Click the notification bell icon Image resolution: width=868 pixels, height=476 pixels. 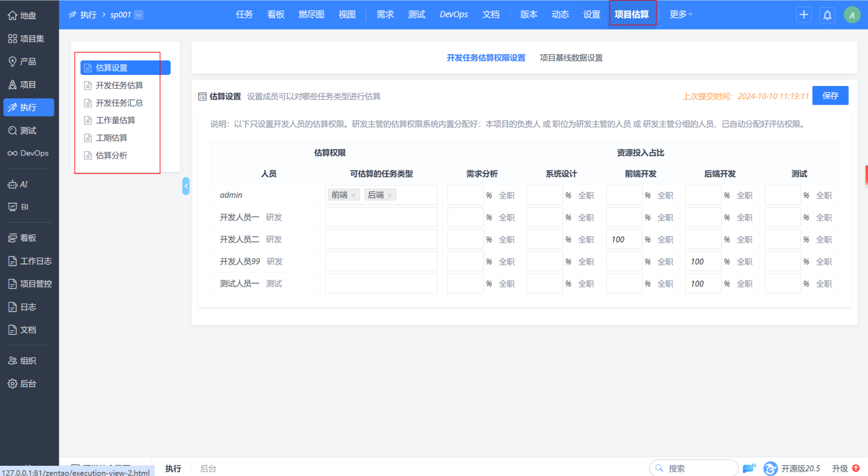(827, 15)
